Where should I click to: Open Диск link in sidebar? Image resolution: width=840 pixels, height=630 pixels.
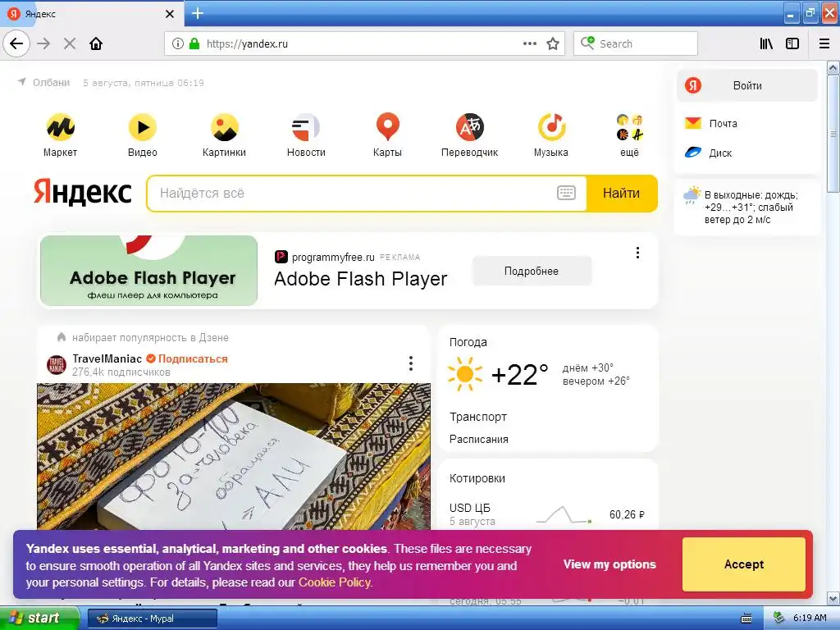[708, 153]
